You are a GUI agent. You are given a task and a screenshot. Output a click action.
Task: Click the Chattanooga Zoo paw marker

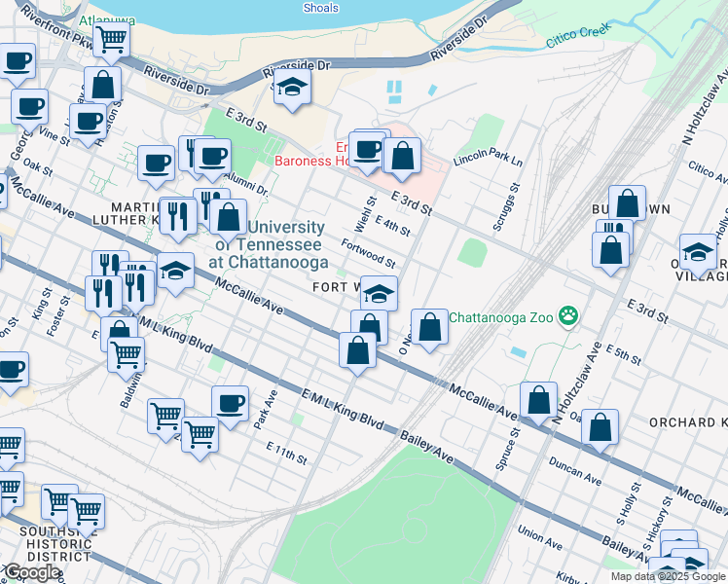pyautogui.click(x=568, y=316)
